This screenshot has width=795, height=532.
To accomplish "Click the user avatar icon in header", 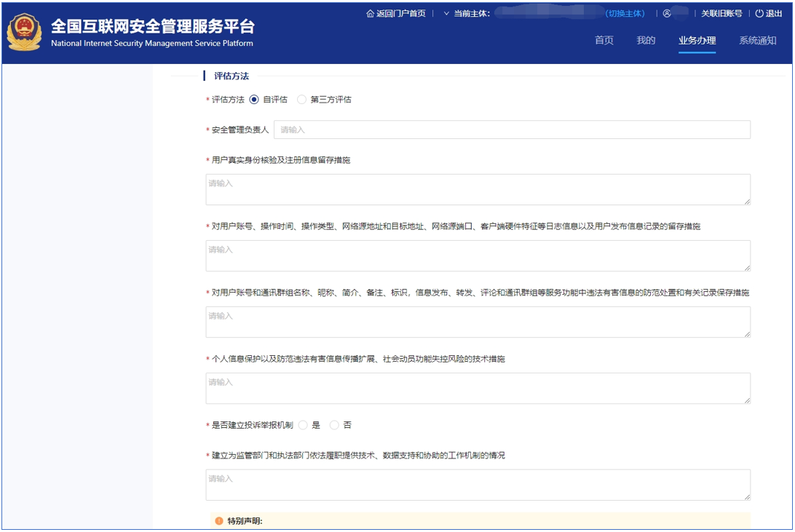I will coord(666,14).
